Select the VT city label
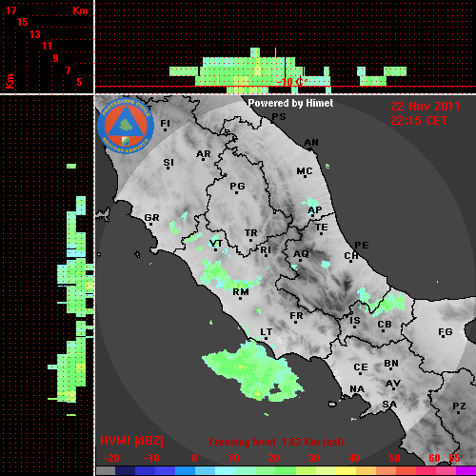Viewport: 476px width, 476px height. [x=216, y=244]
